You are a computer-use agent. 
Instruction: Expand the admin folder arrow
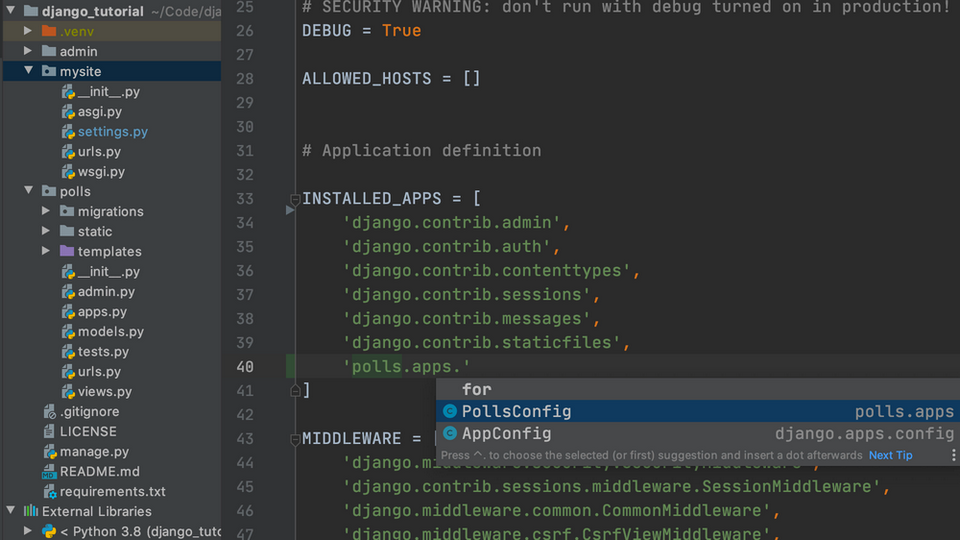coord(29,52)
